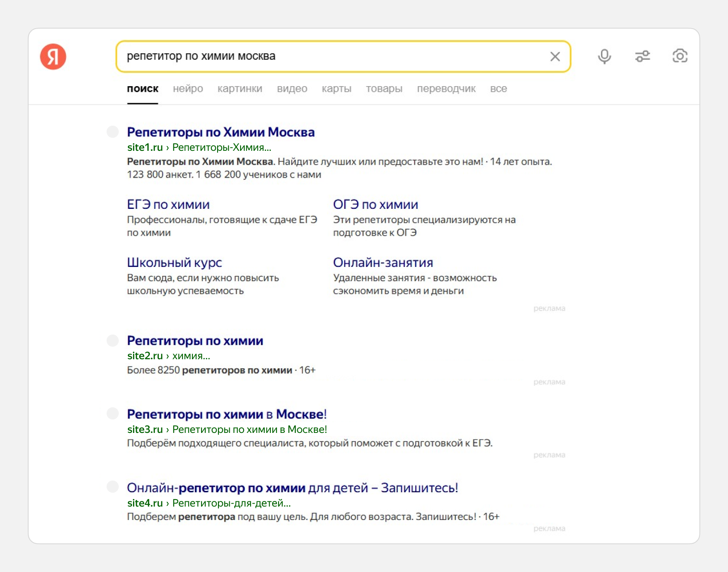
Task: Open the ЕГЭ по химии sitelink
Action: tap(168, 205)
